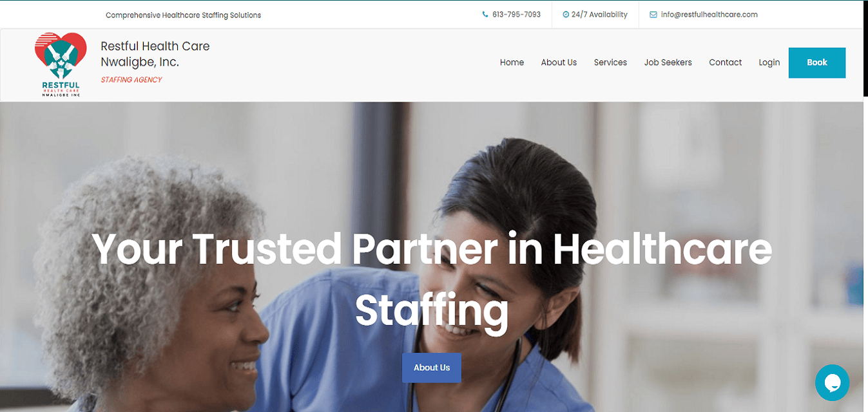868x412 pixels.
Task: Open the Services menu
Action: click(x=610, y=62)
